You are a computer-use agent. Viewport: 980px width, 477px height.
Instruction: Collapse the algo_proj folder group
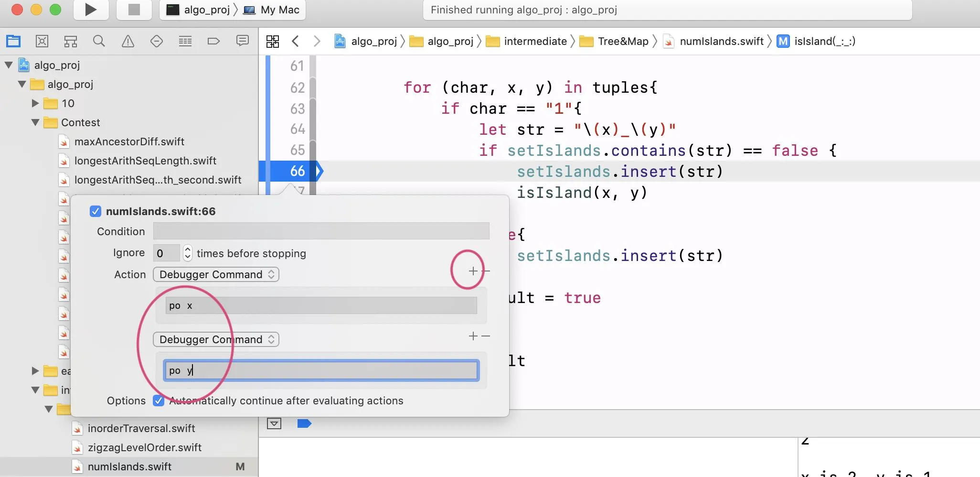[22, 84]
